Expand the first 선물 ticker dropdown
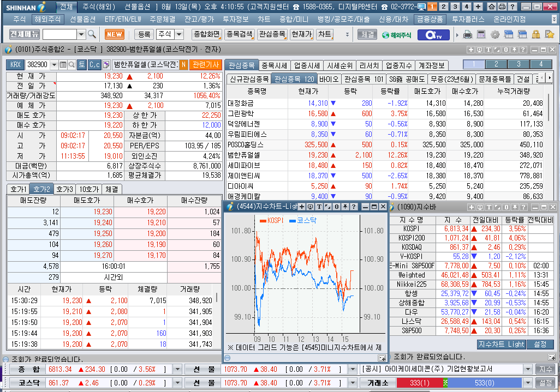Screen dimensions: 560x392 tap(353, 370)
